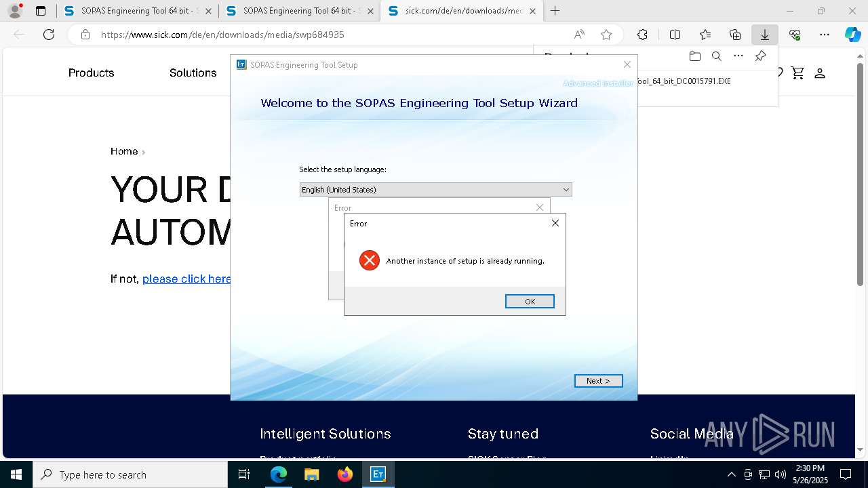Viewport: 868px width, 488px height.
Task: Open the downloaded DC0015791.EXE file entry
Action: click(685, 81)
